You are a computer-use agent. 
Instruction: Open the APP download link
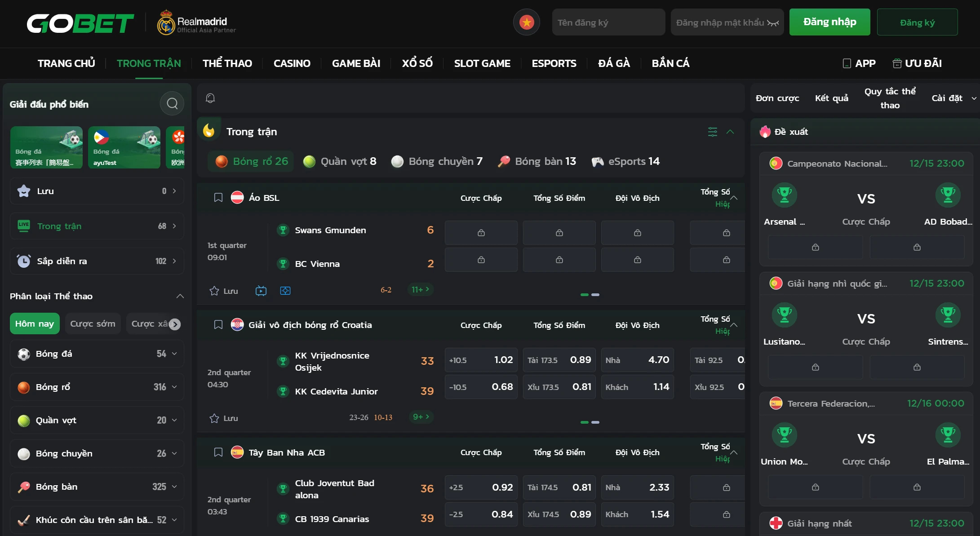(x=859, y=63)
